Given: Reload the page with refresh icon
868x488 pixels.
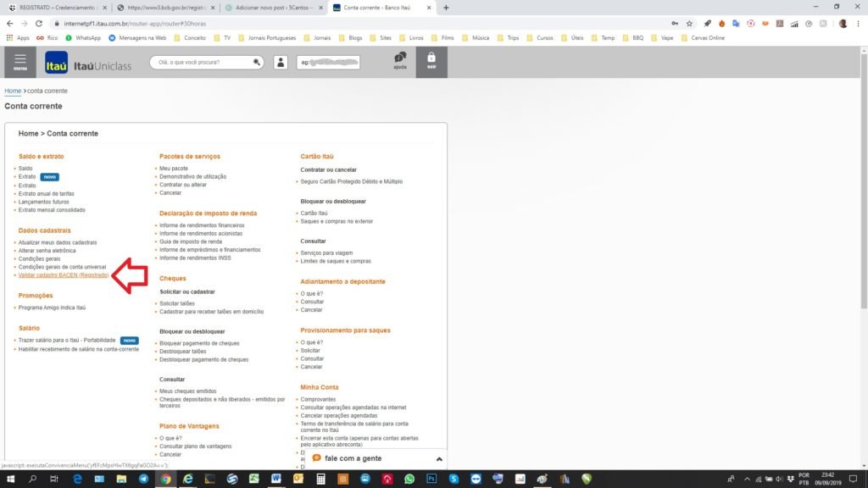Looking at the screenshot, I should pos(39,23).
